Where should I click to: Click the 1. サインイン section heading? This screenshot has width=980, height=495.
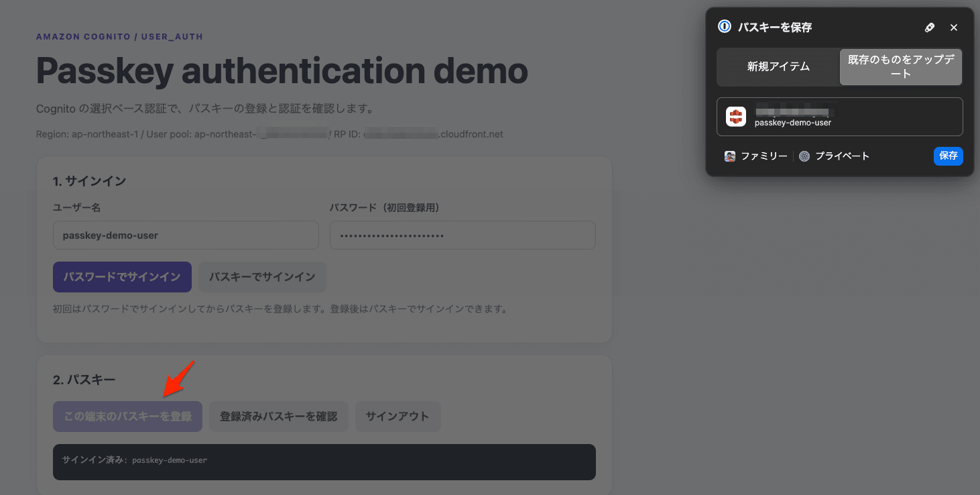pos(90,181)
